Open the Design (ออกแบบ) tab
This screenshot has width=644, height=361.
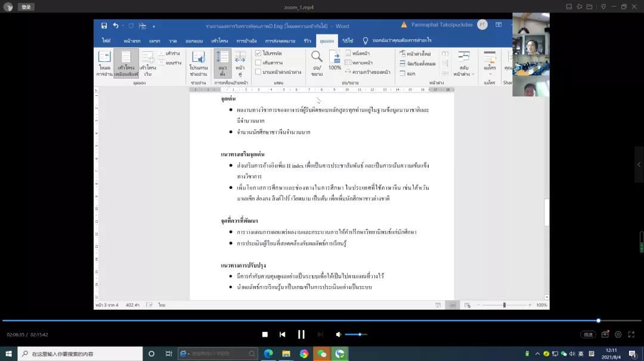click(194, 41)
